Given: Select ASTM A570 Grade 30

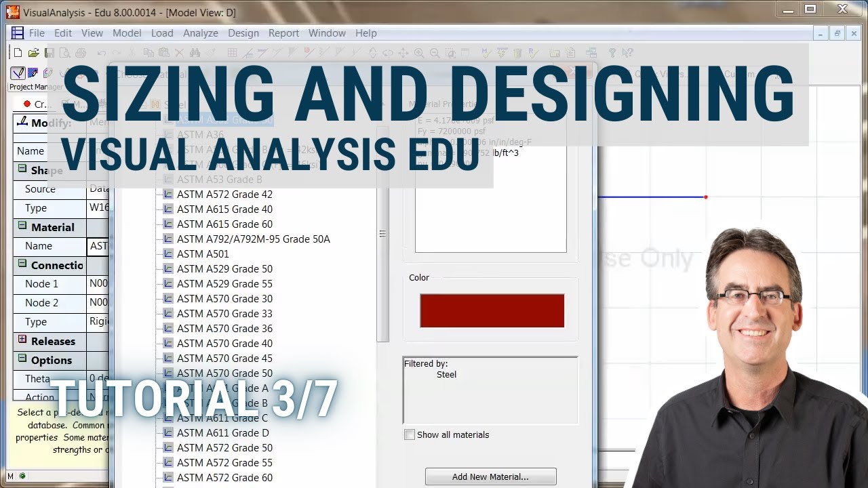Looking at the screenshot, I should click(224, 299).
